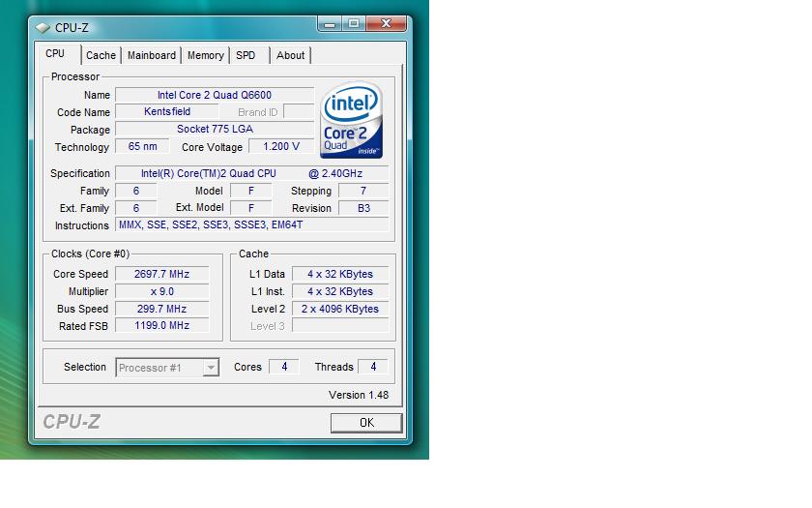The height and width of the screenshot is (508, 812).
Task: Click the Revision value B3
Action: pos(363,208)
